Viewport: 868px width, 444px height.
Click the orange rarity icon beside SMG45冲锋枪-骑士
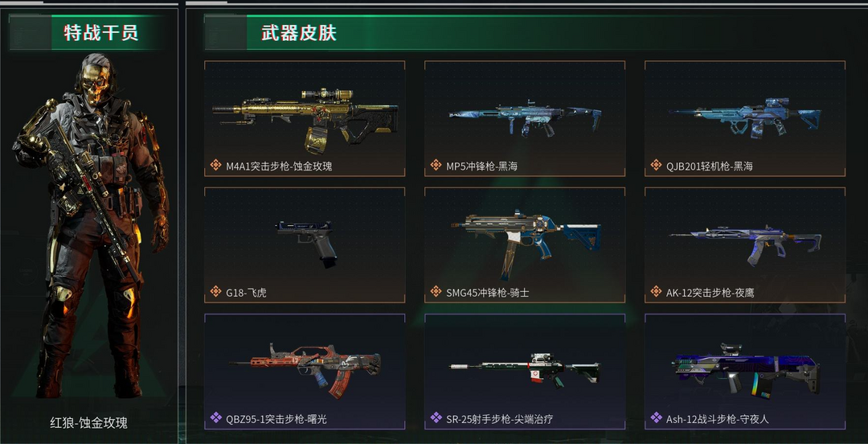pyautogui.click(x=436, y=291)
